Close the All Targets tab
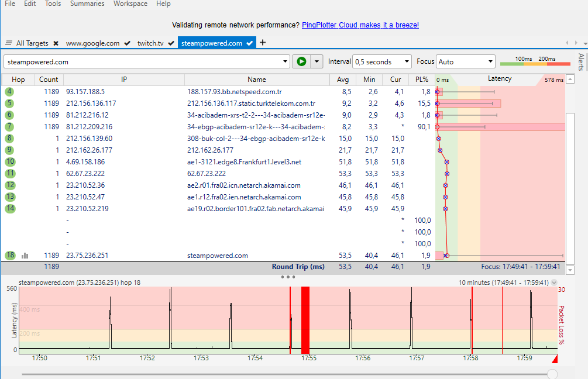This screenshot has width=588, height=379. [56, 43]
